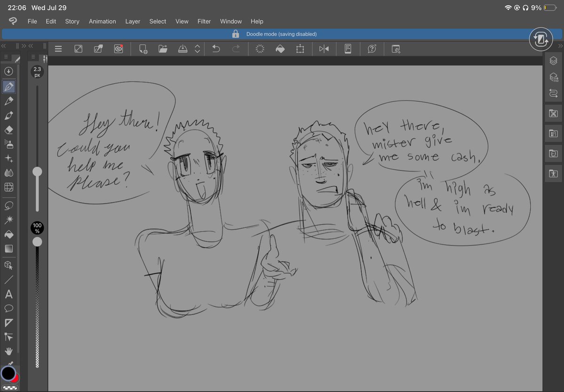Viewport: 564px width, 392px height.
Task: Click the change canvas size icon
Action: coord(78,49)
